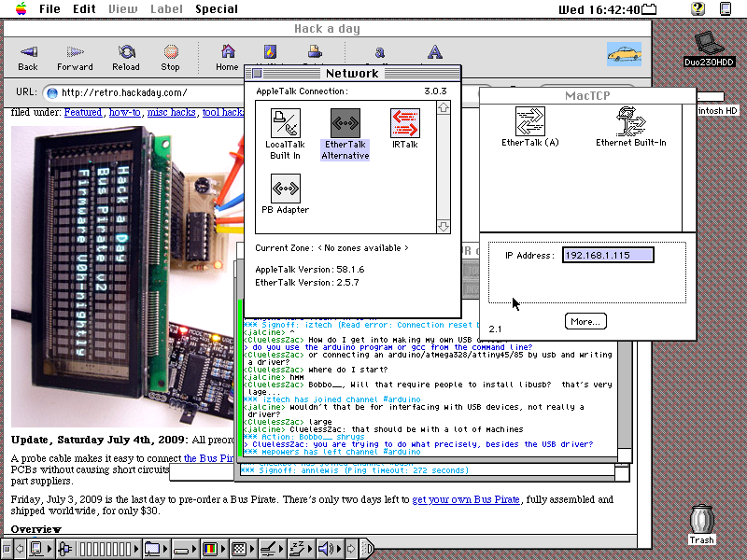The image size is (747, 560).
Task: Open the application switcher menu icon
Action: 726,8
